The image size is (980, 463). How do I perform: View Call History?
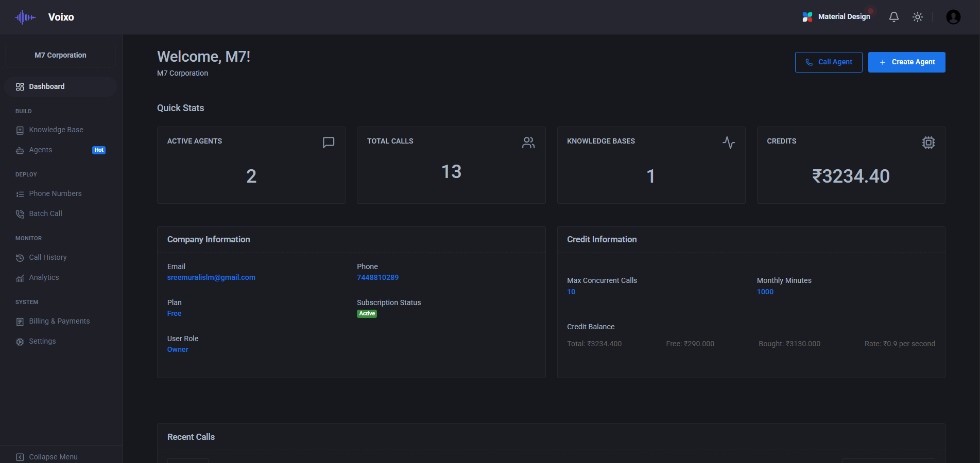pyautogui.click(x=47, y=257)
